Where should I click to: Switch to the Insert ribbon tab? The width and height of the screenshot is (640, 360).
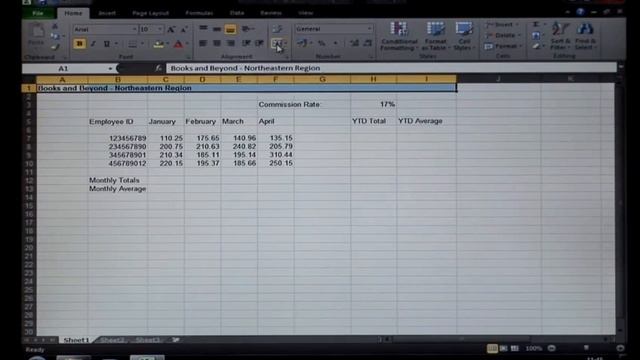107,13
